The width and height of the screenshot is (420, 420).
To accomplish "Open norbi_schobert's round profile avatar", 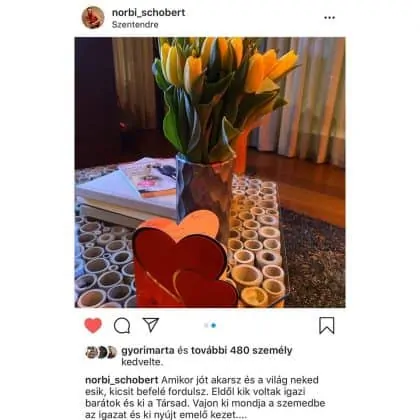I will tap(93, 17).
